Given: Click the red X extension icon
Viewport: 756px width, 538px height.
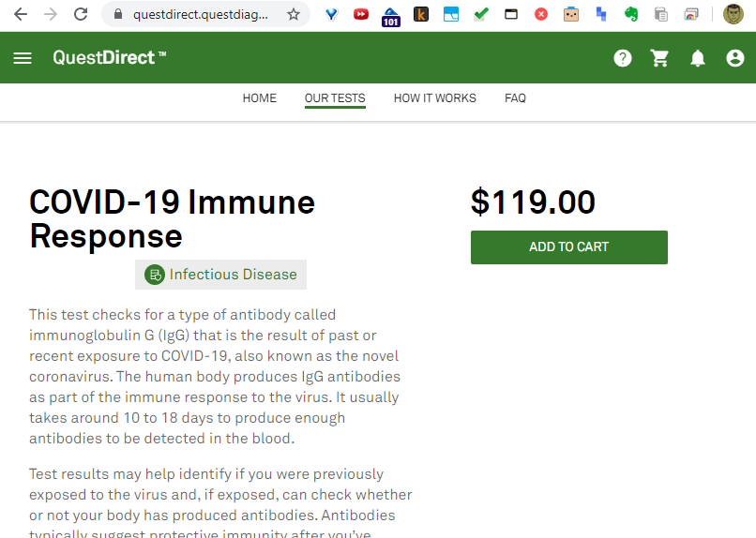Looking at the screenshot, I should [x=541, y=14].
